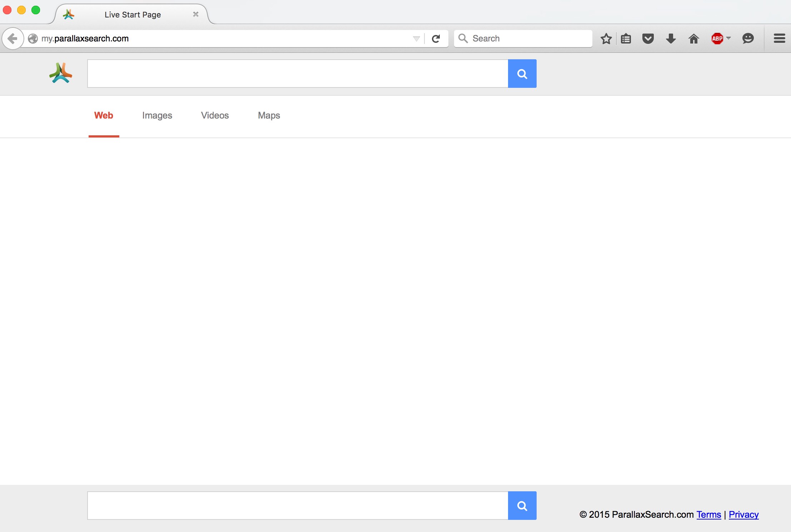Open the smiley chat icon

click(748, 39)
